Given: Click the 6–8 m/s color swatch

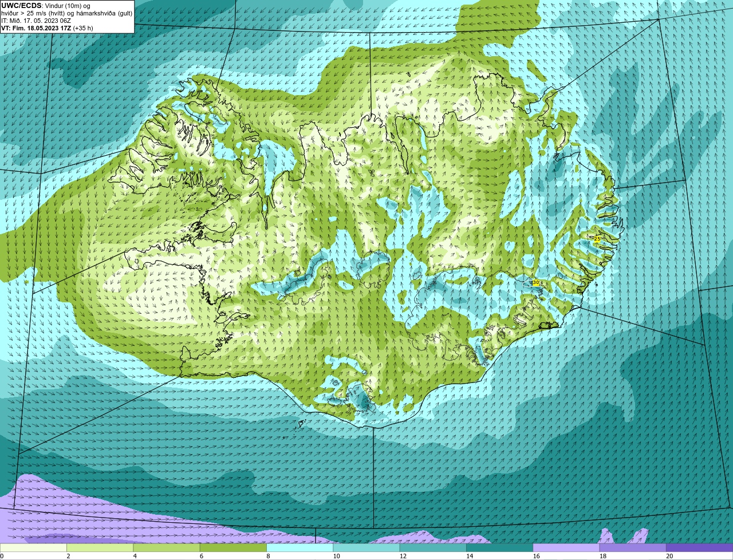Looking at the screenshot, I should point(234,547).
